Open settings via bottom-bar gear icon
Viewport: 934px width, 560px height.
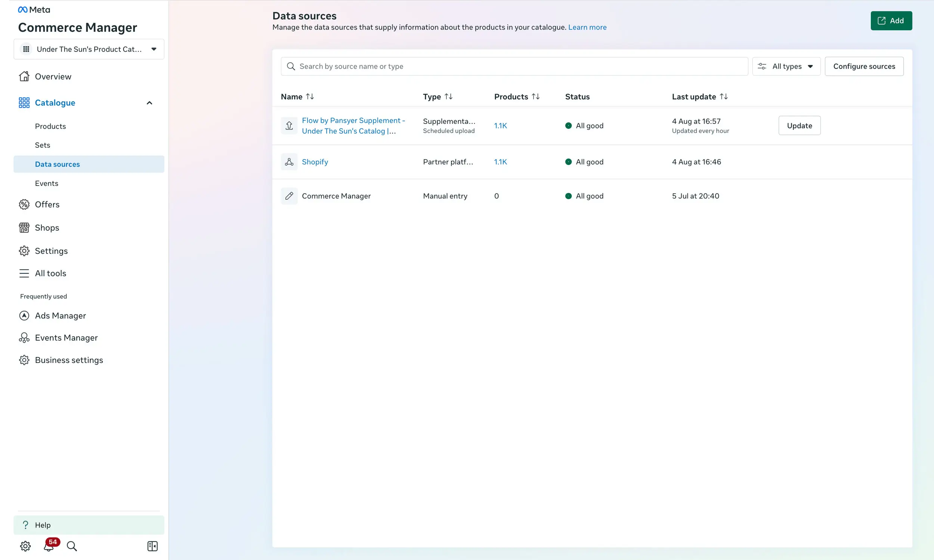(25, 546)
